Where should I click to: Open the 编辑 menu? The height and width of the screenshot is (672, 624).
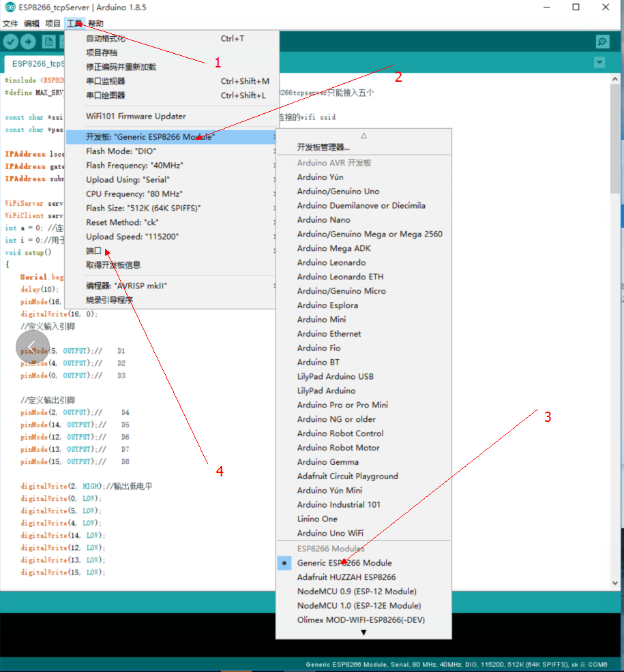point(32,24)
